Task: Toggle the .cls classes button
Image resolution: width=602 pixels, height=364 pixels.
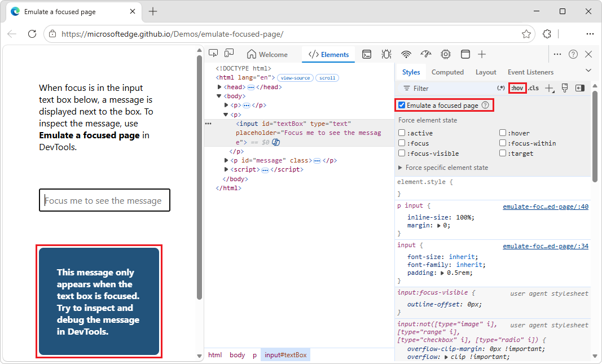Action: (533, 88)
